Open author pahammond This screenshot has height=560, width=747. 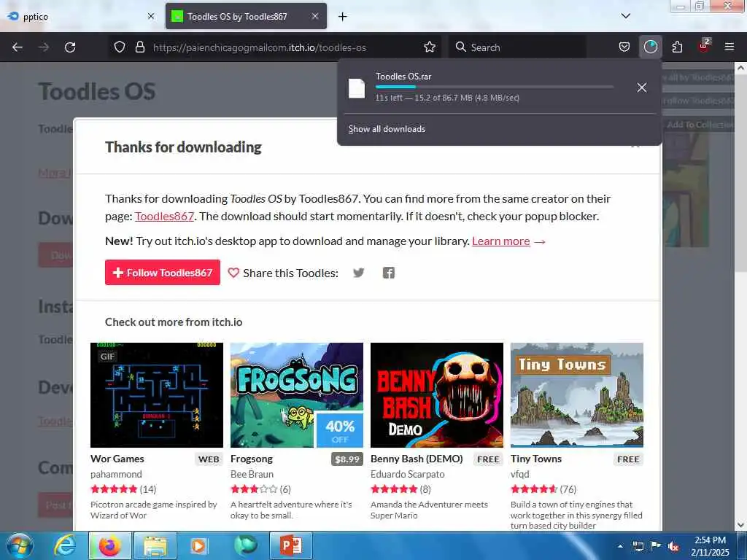116,474
